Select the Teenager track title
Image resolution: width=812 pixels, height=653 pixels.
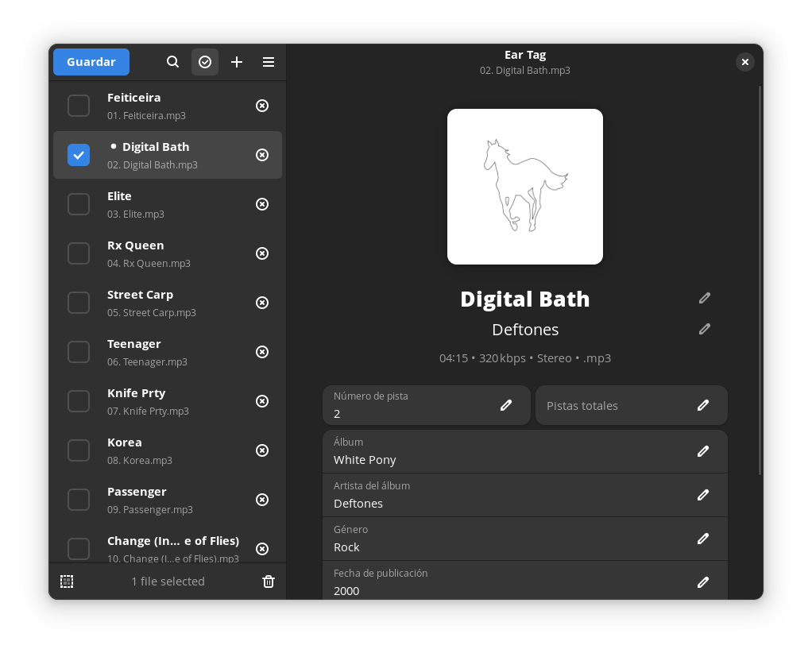tap(133, 344)
